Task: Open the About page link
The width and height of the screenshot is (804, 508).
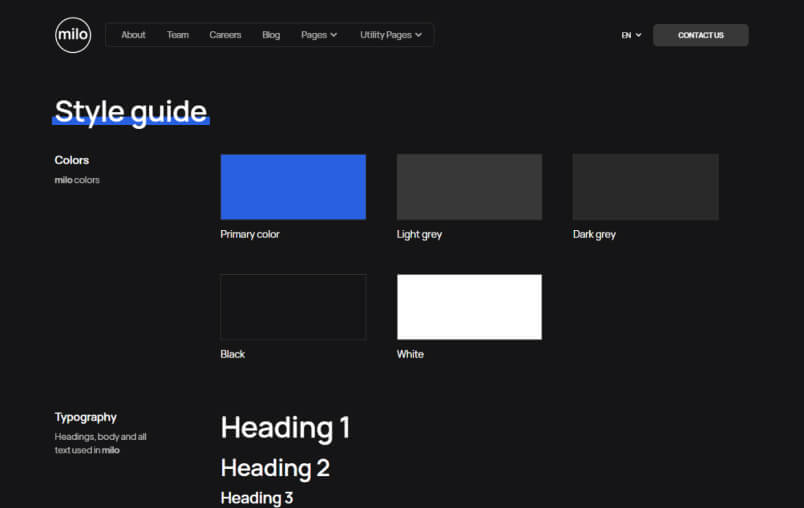Action: [133, 35]
